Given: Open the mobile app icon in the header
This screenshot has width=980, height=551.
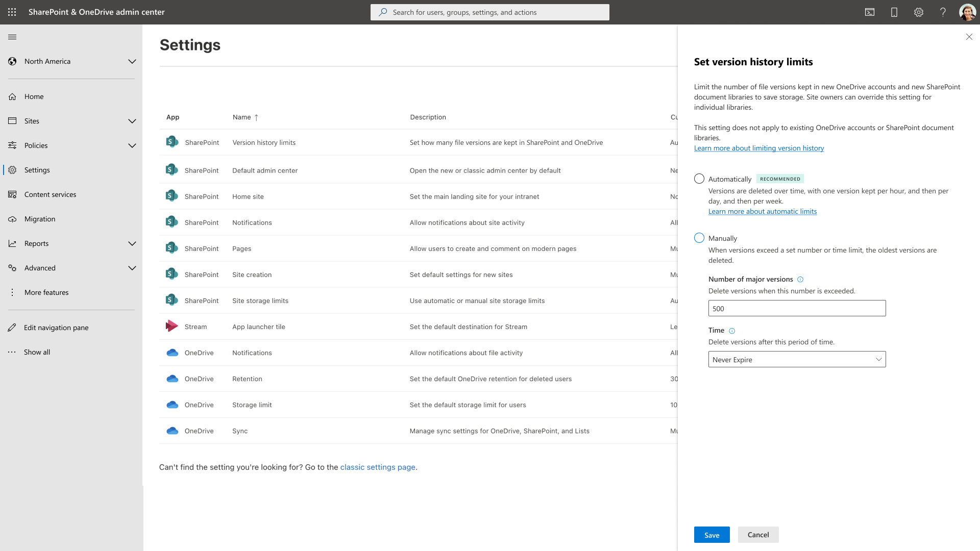Looking at the screenshot, I should 894,12.
